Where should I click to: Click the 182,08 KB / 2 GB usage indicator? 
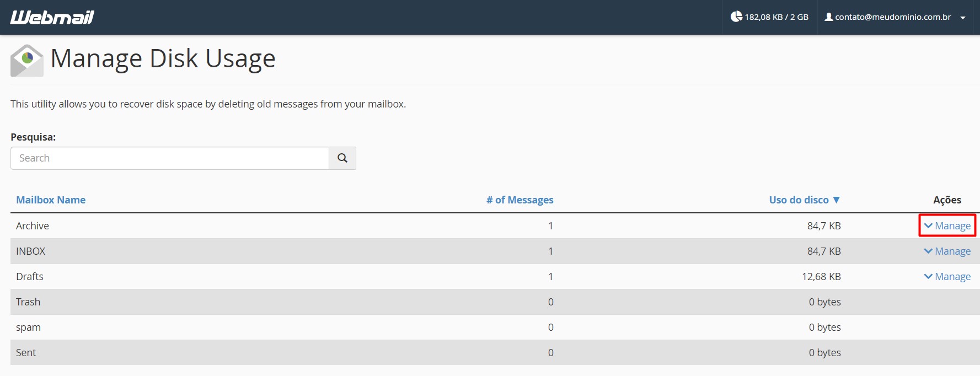point(770,17)
